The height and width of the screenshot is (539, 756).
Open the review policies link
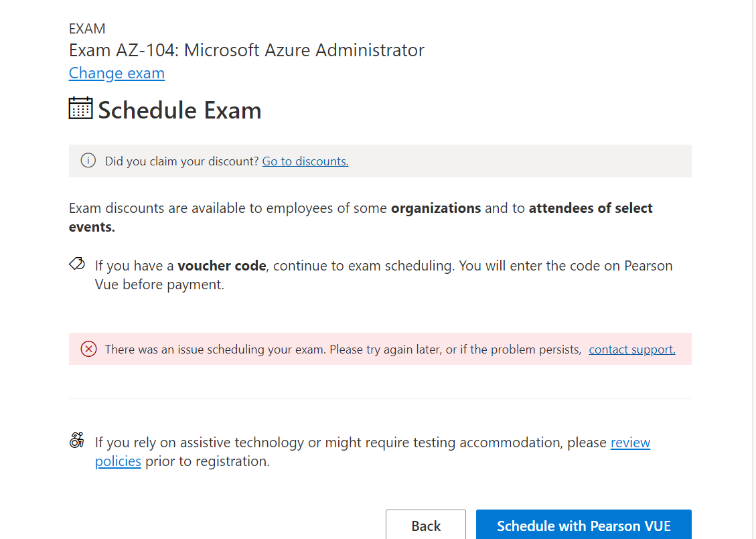tap(629, 443)
